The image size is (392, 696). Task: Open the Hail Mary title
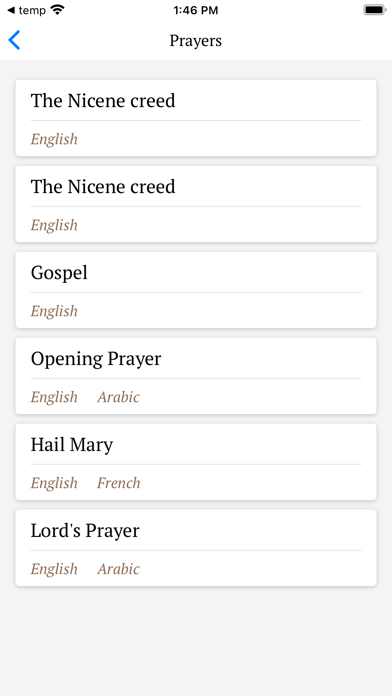(72, 445)
